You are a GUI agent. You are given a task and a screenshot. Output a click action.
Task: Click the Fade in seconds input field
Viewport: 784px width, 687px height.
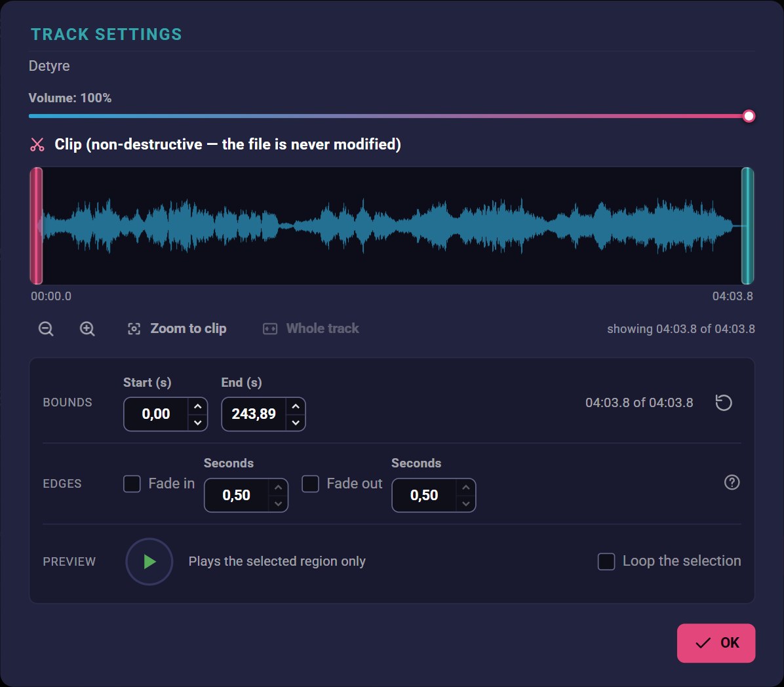[x=237, y=495]
